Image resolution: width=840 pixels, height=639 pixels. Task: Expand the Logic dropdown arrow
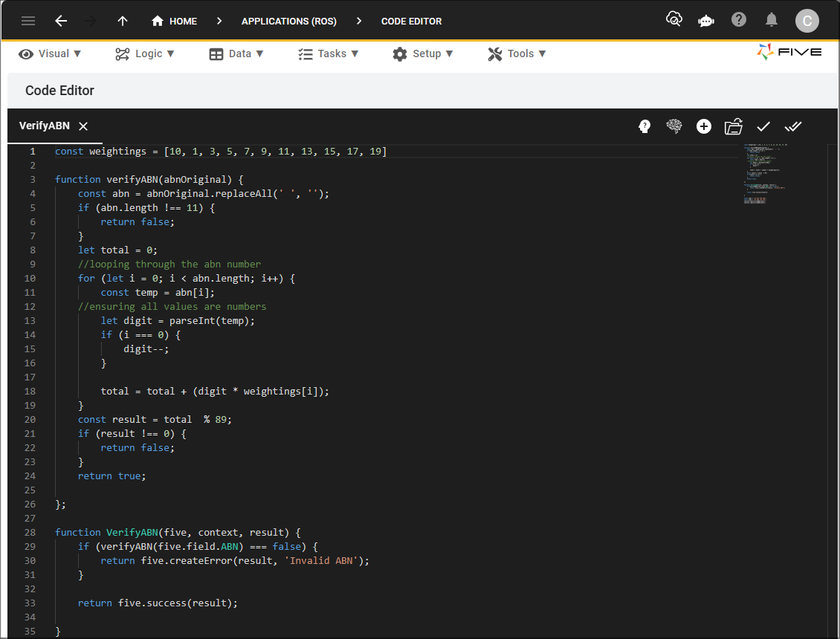coord(170,53)
